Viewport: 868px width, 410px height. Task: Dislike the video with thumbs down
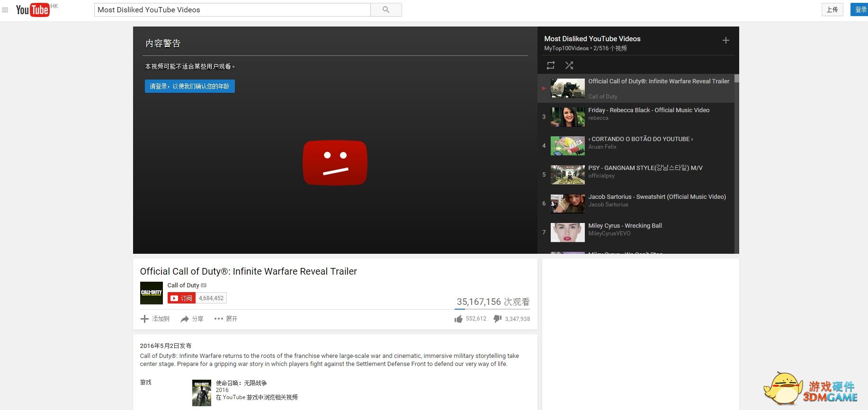point(497,319)
